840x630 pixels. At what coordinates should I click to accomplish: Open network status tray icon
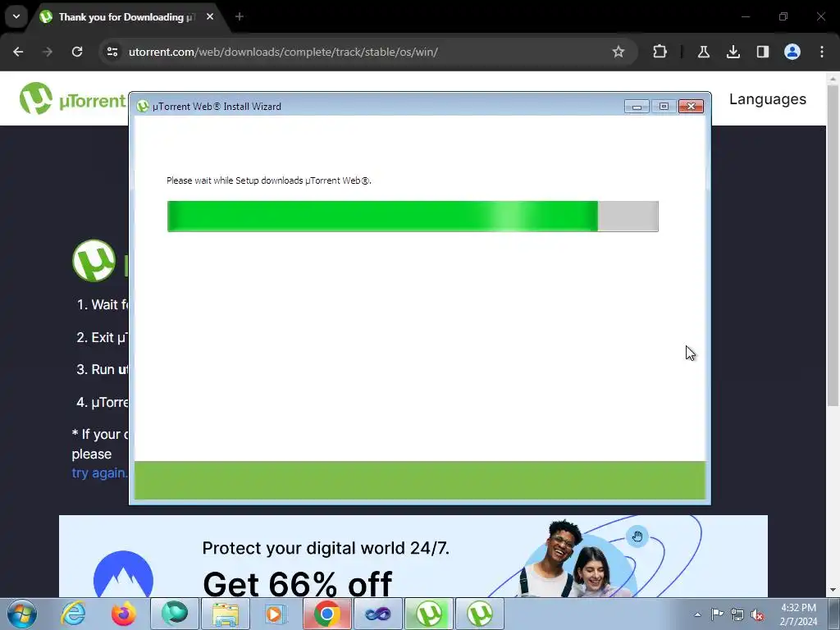coord(737,614)
